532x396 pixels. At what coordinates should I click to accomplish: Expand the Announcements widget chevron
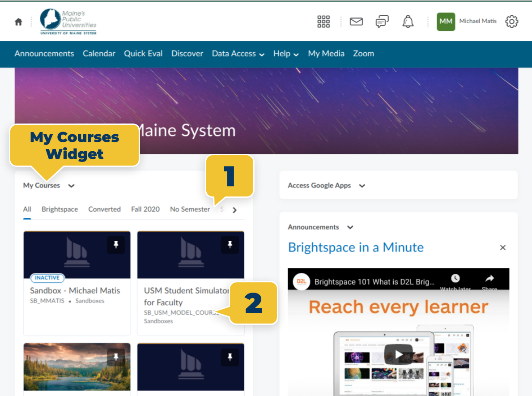[x=350, y=227]
